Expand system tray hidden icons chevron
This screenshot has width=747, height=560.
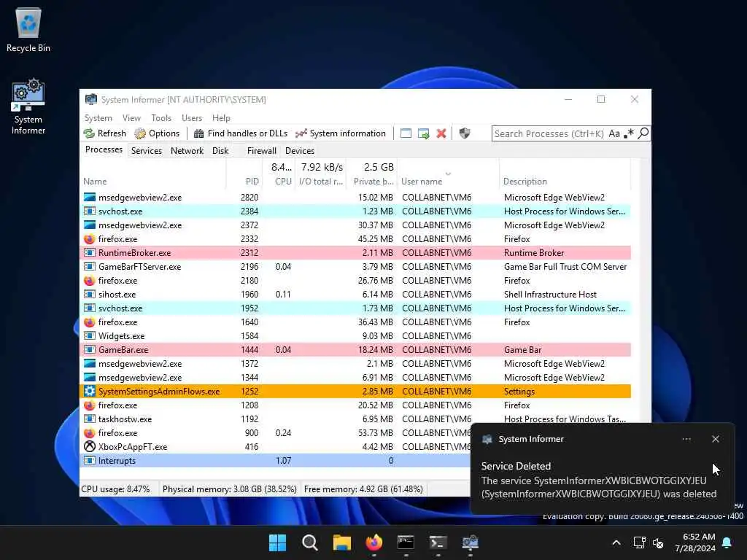click(616, 542)
